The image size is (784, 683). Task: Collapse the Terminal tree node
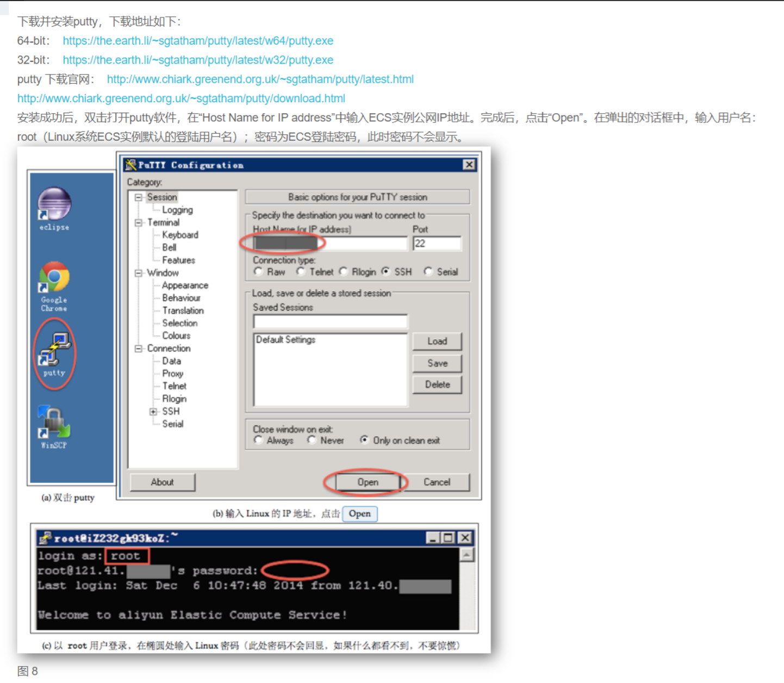tap(139, 222)
